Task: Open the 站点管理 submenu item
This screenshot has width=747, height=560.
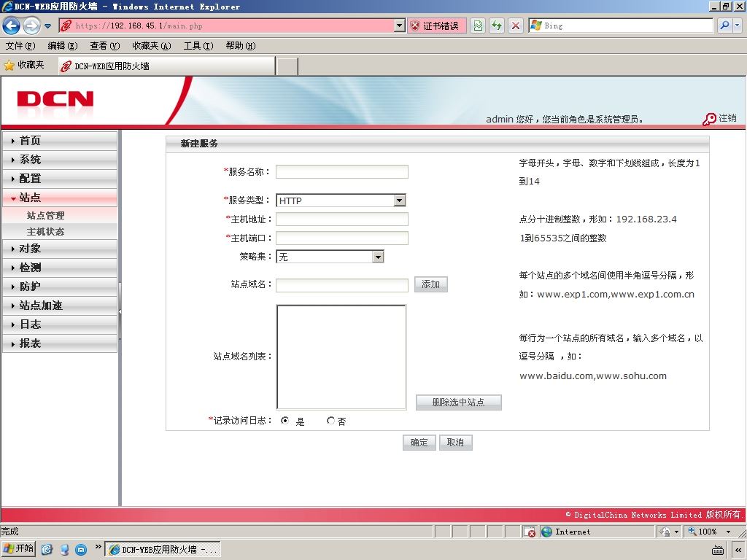Action: point(46,215)
